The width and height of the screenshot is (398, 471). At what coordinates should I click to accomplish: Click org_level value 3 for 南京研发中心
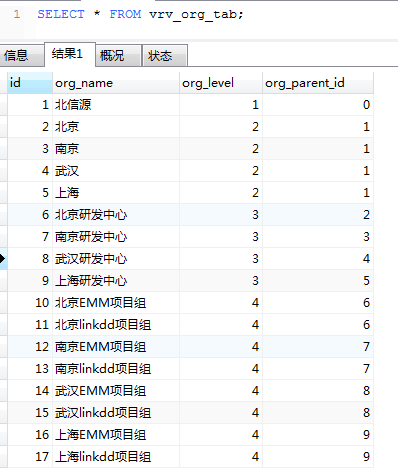pos(221,237)
